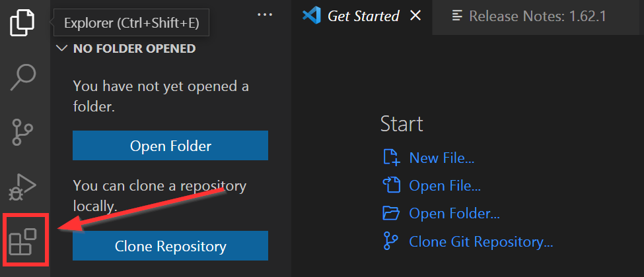Switch to Release Notes: 1.62.1 tab
The image size is (644, 277).
click(529, 16)
